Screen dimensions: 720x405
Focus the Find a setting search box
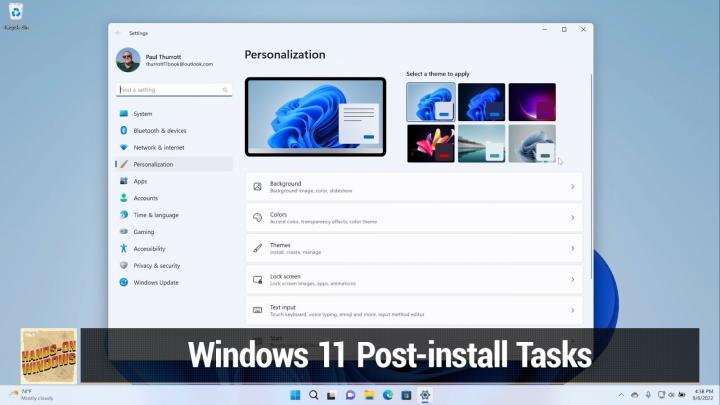tap(174, 90)
